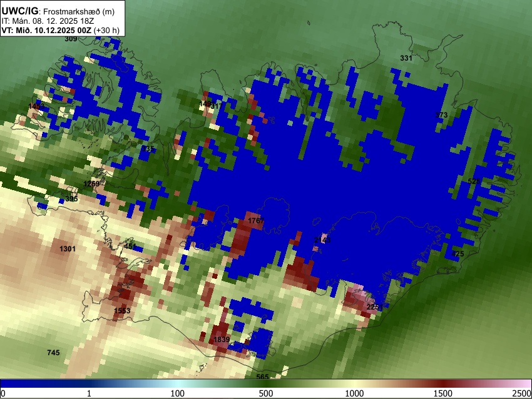Click the legend tick label 1000
This screenshot has height=399, width=532.
pos(354,393)
